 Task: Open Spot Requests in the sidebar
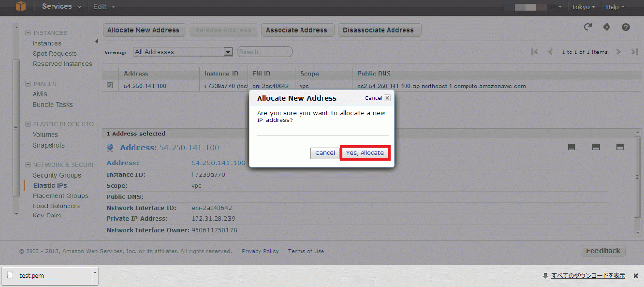tap(55, 53)
